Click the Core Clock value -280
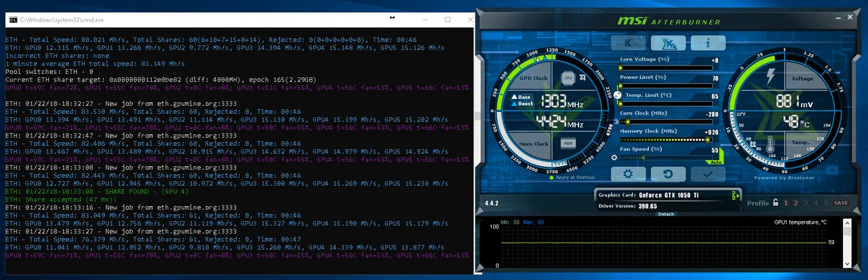 click(x=711, y=114)
